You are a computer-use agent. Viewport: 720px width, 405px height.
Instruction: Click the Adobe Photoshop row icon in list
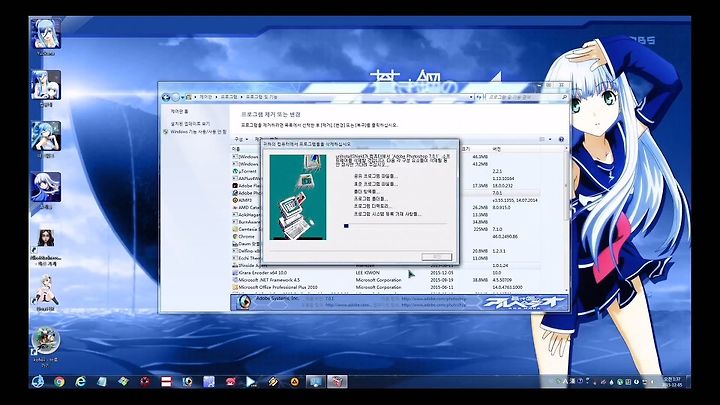point(235,193)
